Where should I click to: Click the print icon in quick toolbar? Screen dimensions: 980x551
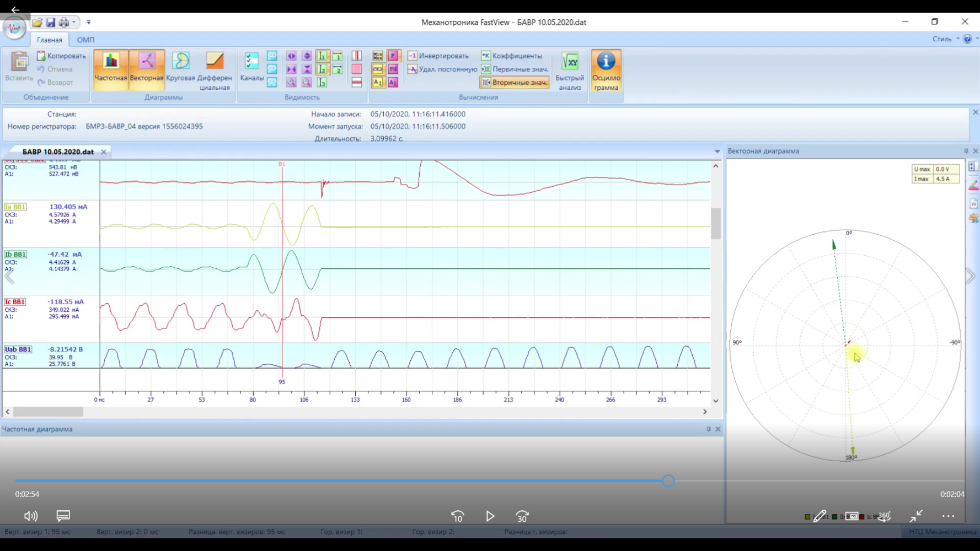[x=64, y=23]
